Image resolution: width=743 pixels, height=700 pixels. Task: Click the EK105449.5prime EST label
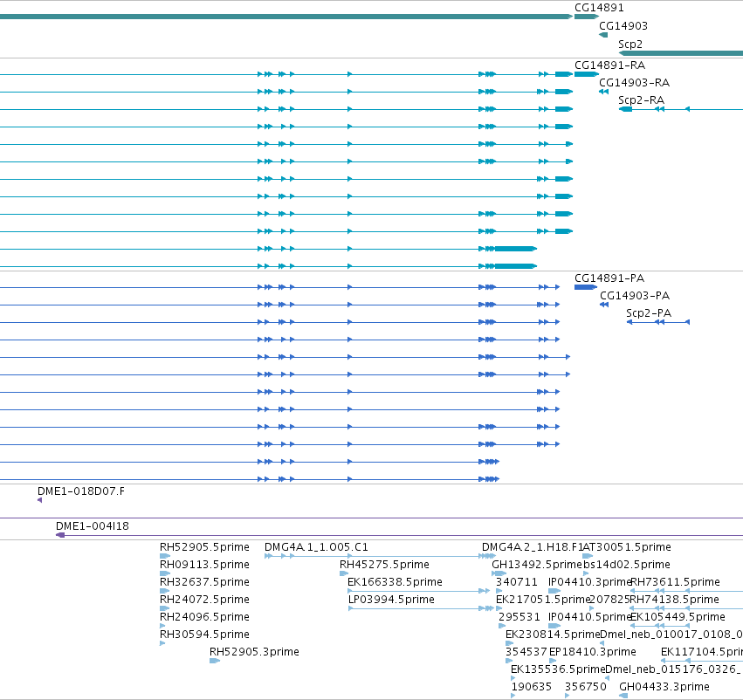point(678,616)
